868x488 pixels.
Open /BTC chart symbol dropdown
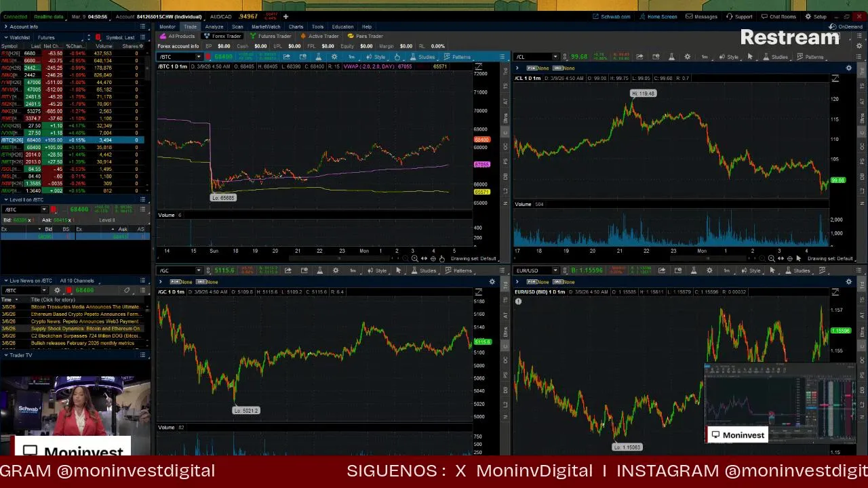[199, 57]
